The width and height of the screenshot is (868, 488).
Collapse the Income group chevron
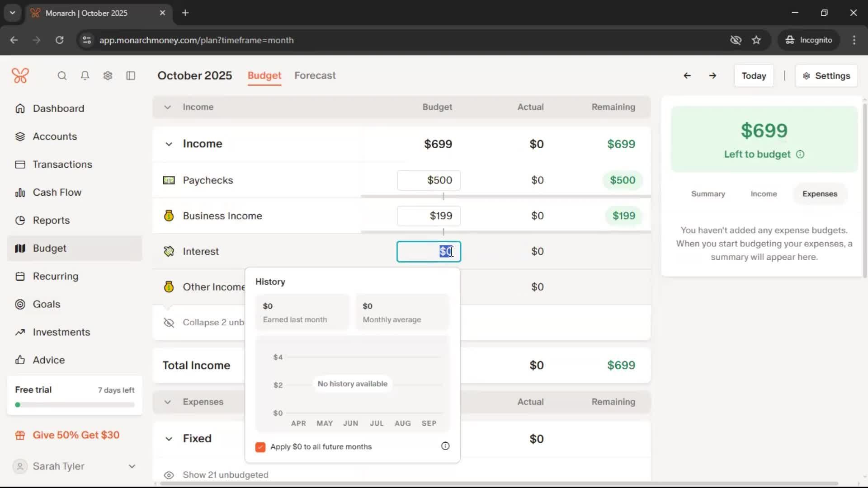coord(169,144)
